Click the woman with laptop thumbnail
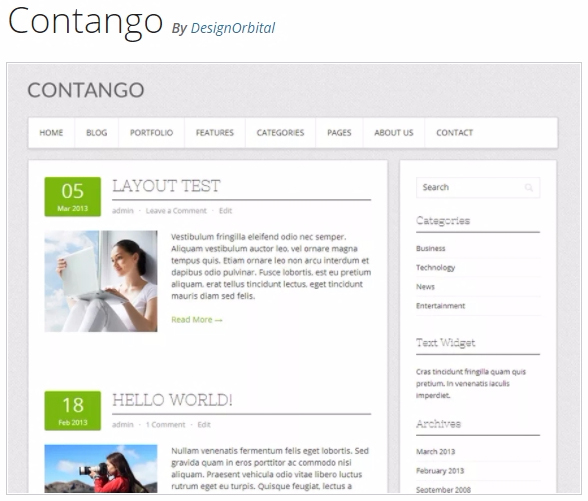Viewport: 588px width, 501px height. (x=101, y=281)
